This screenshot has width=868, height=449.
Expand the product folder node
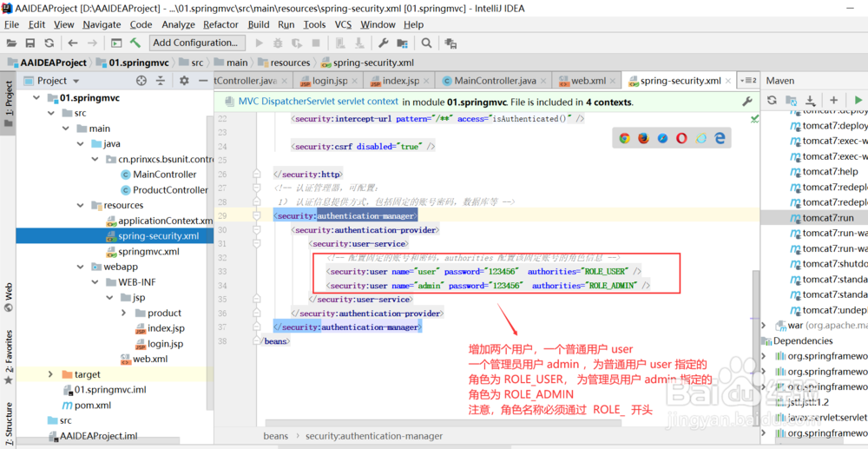click(x=123, y=313)
